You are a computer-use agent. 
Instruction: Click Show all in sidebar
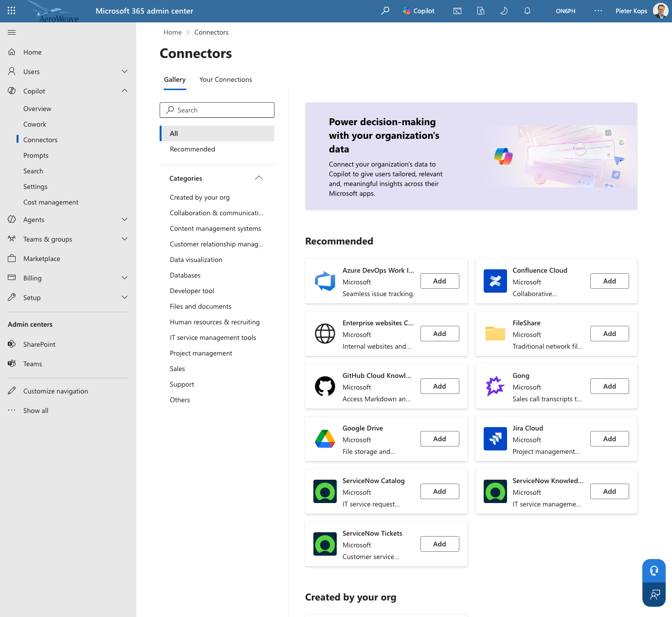tap(36, 411)
